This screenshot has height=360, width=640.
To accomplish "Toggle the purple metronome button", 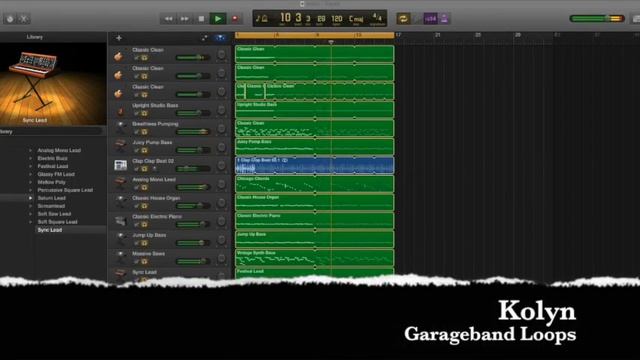I will 444,19.
